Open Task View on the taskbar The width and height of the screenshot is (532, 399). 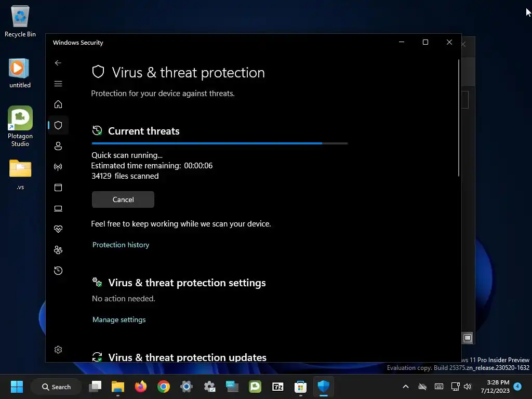95,387
